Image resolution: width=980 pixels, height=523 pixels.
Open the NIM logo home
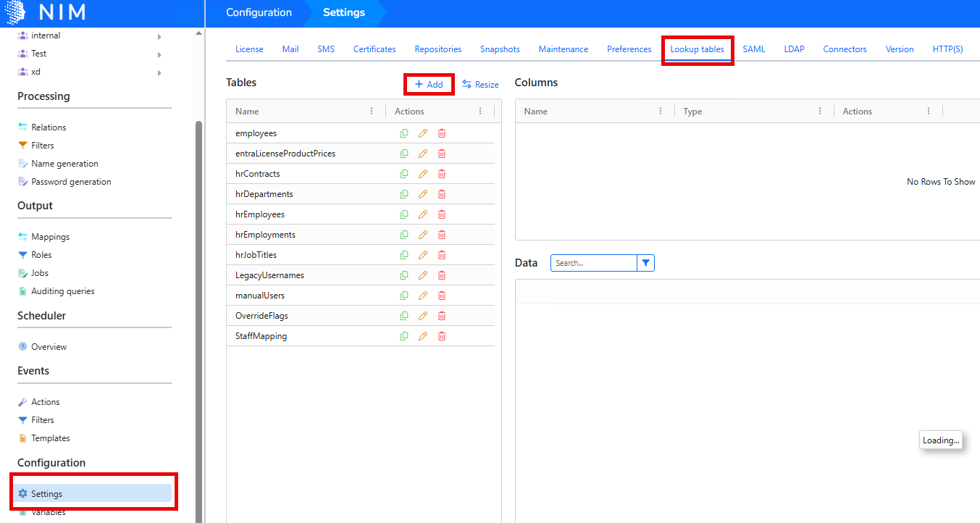coord(45,12)
